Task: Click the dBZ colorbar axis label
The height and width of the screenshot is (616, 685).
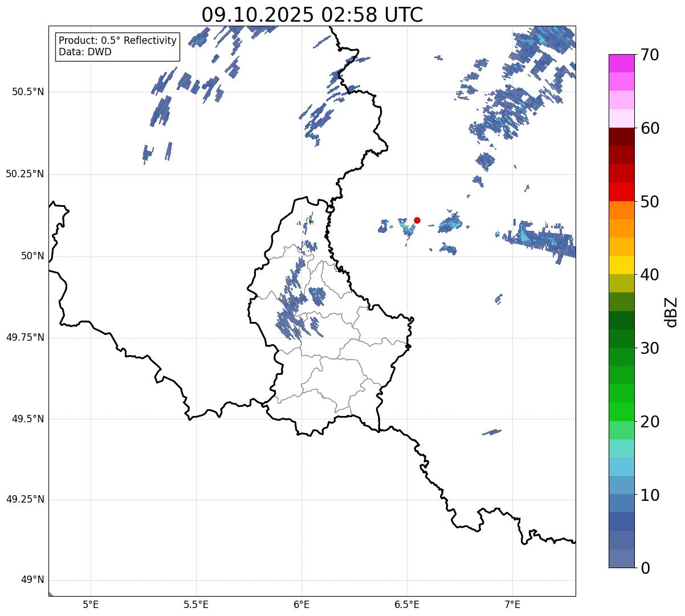Action: click(671, 312)
